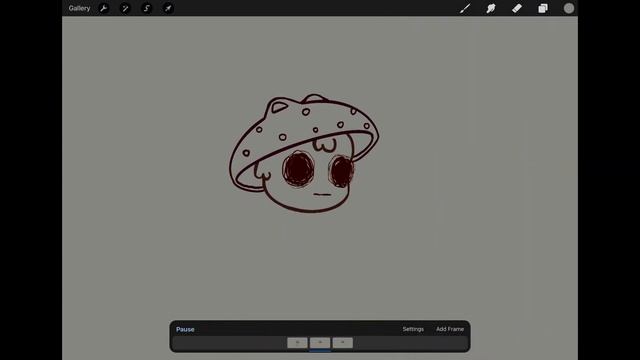Select the first frame thumbnail in timeline
The image size is (640, 360).
297,342
